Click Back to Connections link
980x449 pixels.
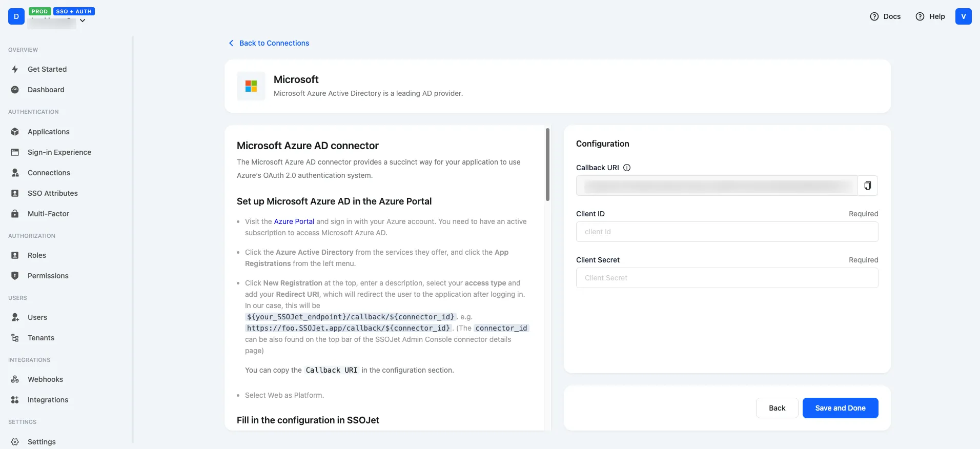(274, 43)
